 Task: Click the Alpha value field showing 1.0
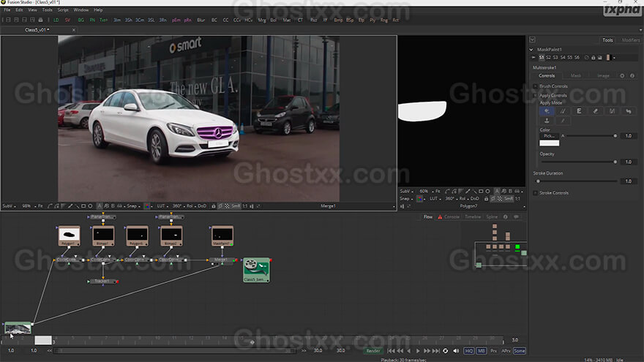point(629,136)
